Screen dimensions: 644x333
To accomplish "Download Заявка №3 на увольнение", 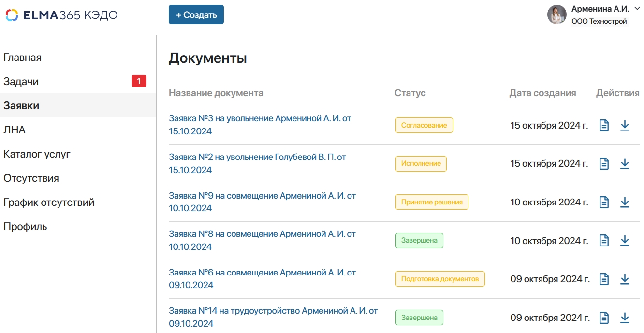I will point(625,125).
